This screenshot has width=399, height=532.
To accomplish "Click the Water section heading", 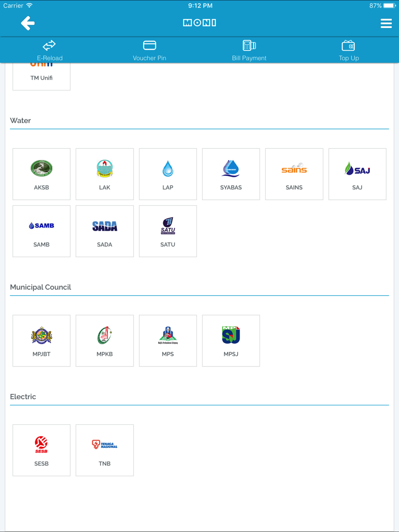I will 20,120.
